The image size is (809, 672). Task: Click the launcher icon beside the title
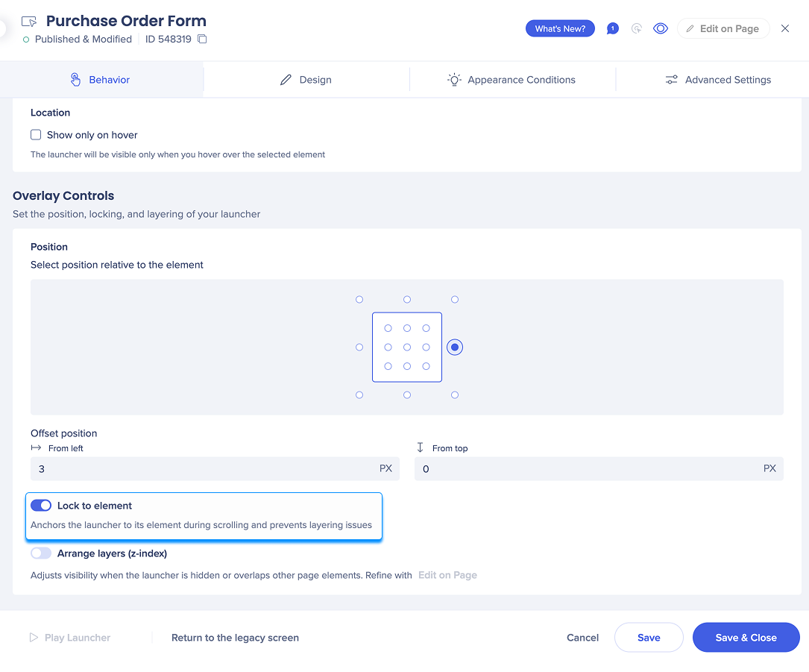point(29,22)
